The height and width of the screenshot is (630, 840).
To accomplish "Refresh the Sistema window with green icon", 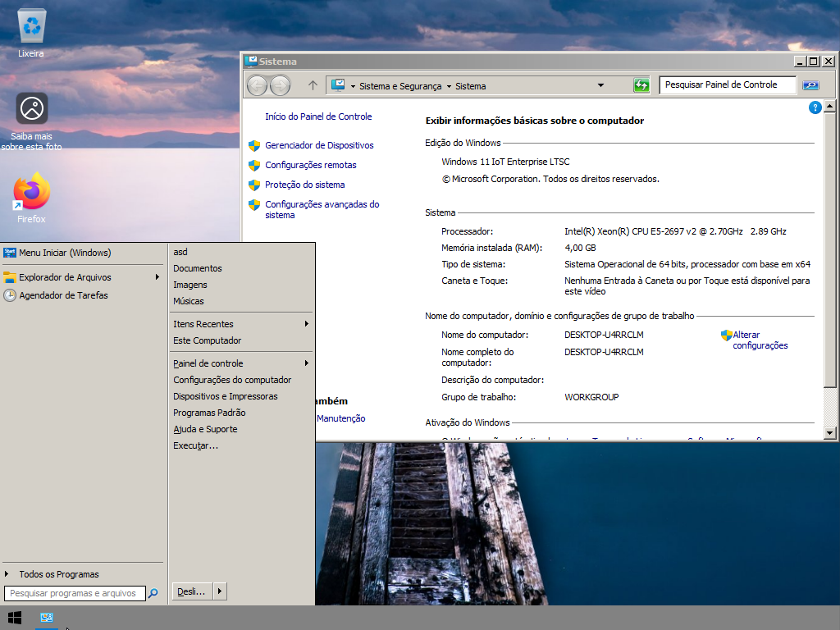I will click(641, 85).
